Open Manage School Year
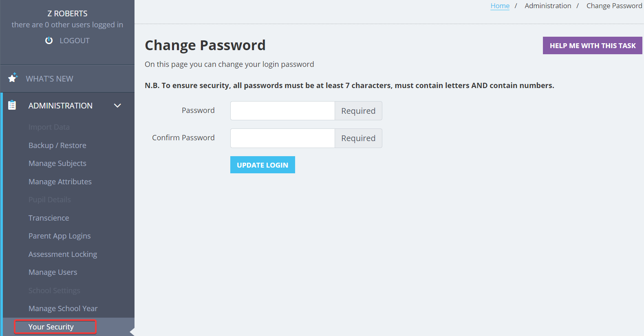 63,309
